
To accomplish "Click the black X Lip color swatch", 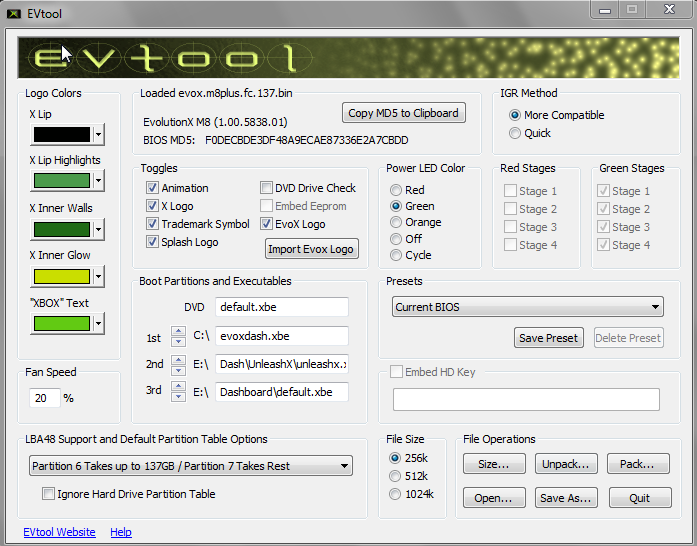I will point(62,134).
